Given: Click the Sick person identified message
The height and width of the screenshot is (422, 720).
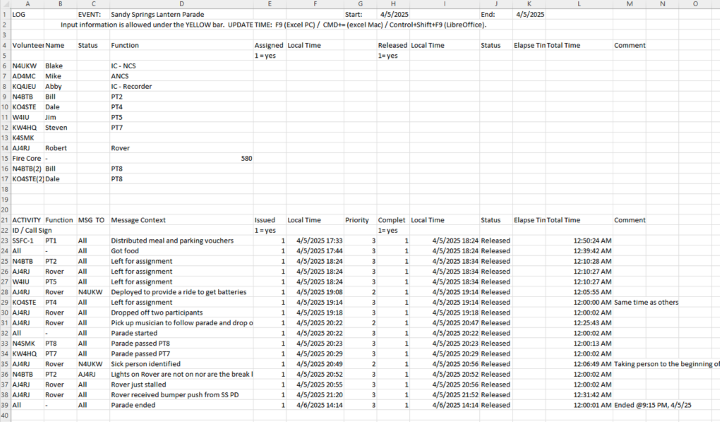Looking at the screenshot, I should click(x=145, y=364).
